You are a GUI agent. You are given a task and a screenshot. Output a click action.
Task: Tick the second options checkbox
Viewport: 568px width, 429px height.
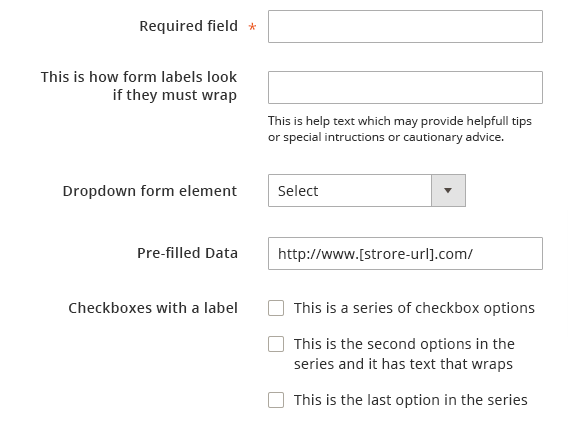click(276, 344)
